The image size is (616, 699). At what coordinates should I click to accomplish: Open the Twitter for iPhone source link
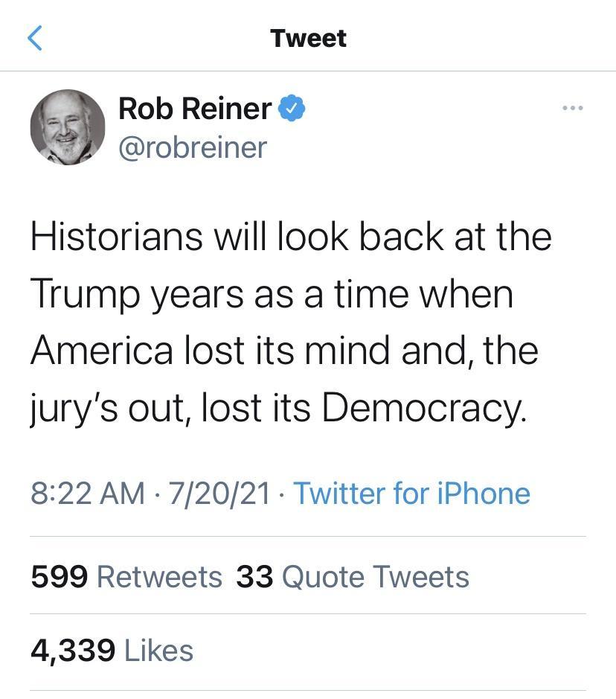pos(411,493)
